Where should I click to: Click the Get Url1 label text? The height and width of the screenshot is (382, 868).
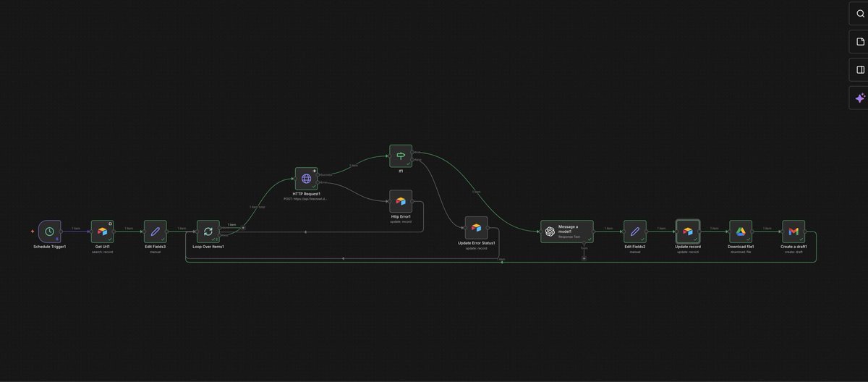pos(103,247)
